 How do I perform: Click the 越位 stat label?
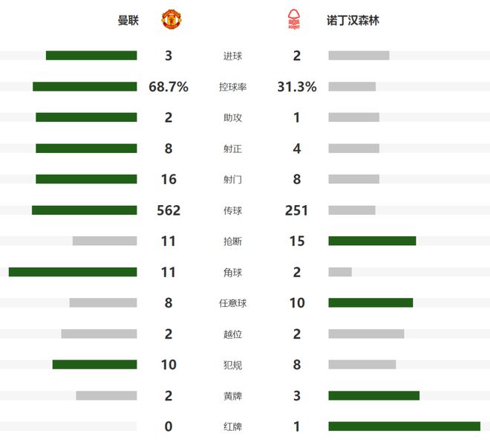point(232,334)
